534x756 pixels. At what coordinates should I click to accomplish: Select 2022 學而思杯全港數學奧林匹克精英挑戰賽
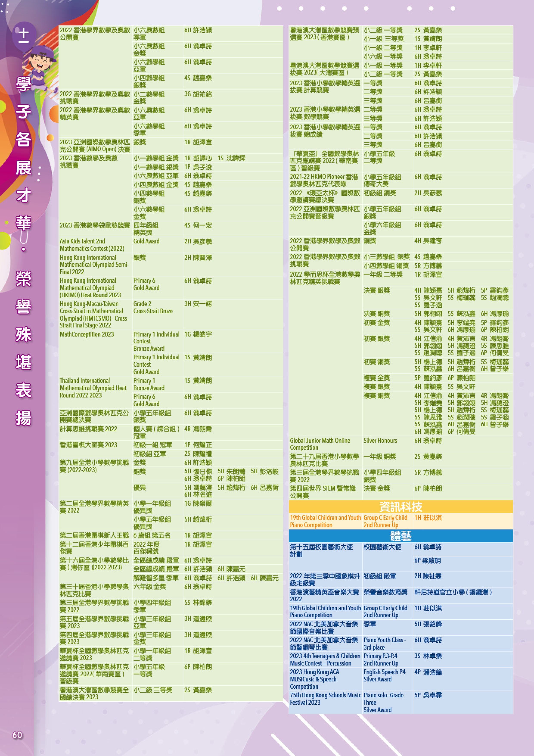325,278
